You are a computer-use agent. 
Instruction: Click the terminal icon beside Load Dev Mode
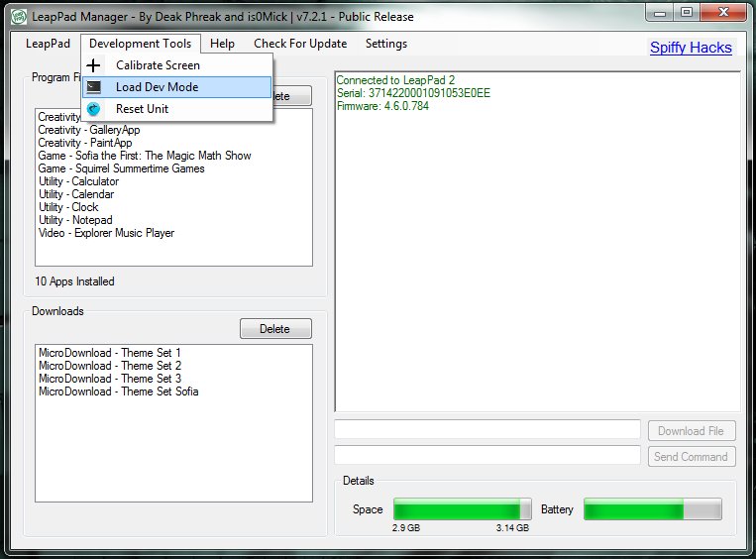tap(95, 87)
